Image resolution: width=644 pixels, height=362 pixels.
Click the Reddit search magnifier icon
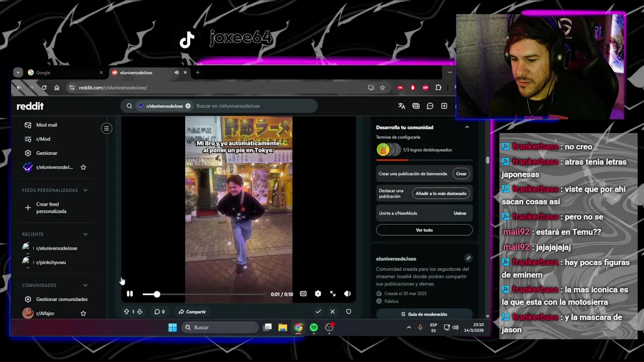point(129,106)
